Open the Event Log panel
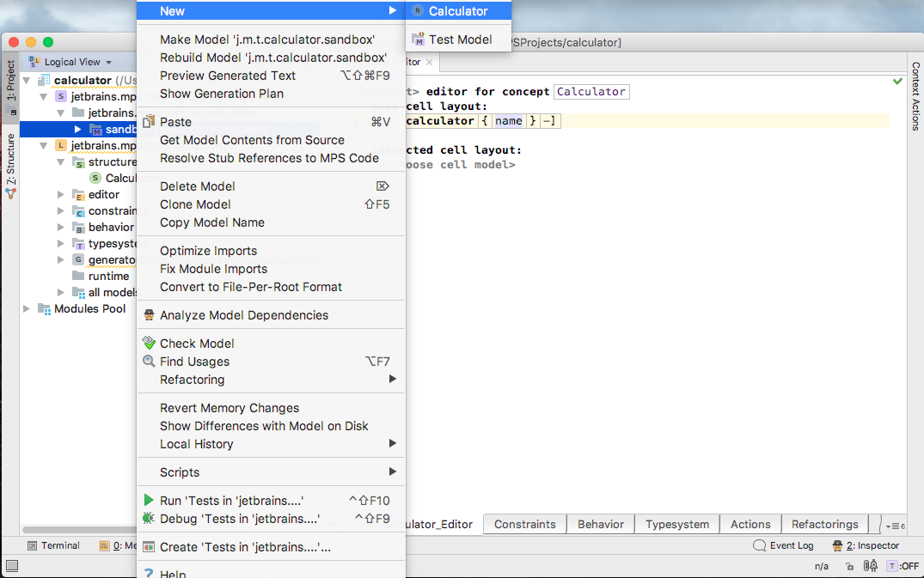 tap(783, 545)
